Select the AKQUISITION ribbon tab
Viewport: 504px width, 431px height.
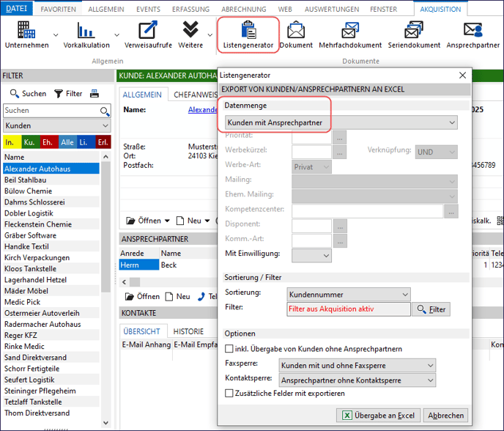[x=440, y=10]
